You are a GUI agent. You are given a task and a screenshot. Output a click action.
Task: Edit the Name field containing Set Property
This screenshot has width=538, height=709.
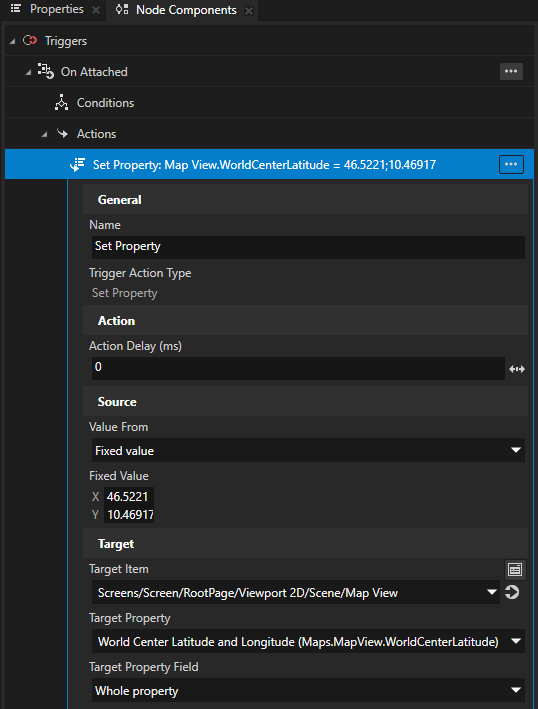[x=308, y=247]
